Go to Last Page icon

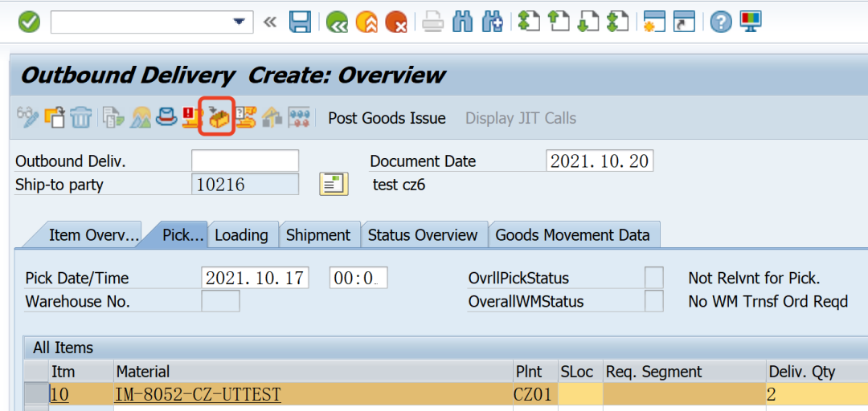[x=618, y=22]
